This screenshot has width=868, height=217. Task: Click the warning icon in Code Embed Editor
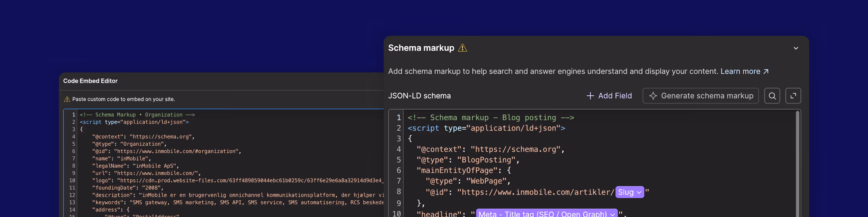click(x=67, y=99)
